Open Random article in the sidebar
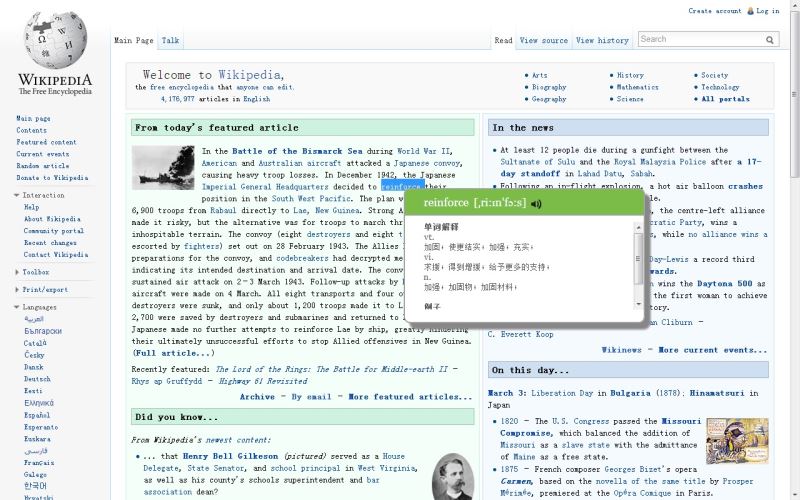 click(x=42, y=166)
